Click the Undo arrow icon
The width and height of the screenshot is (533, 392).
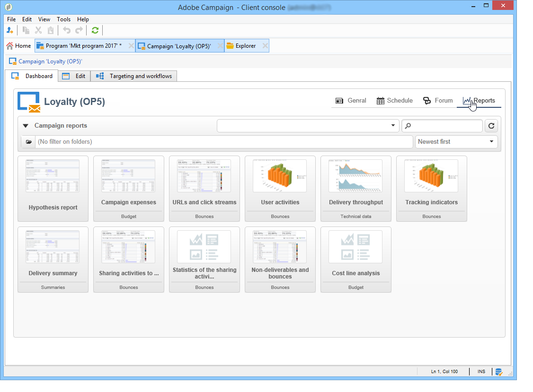[x=67, y=31]
